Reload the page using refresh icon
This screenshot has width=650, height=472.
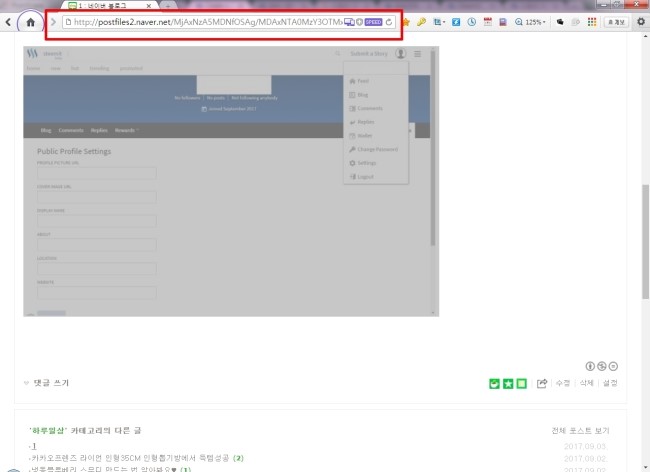coord(389,21)
